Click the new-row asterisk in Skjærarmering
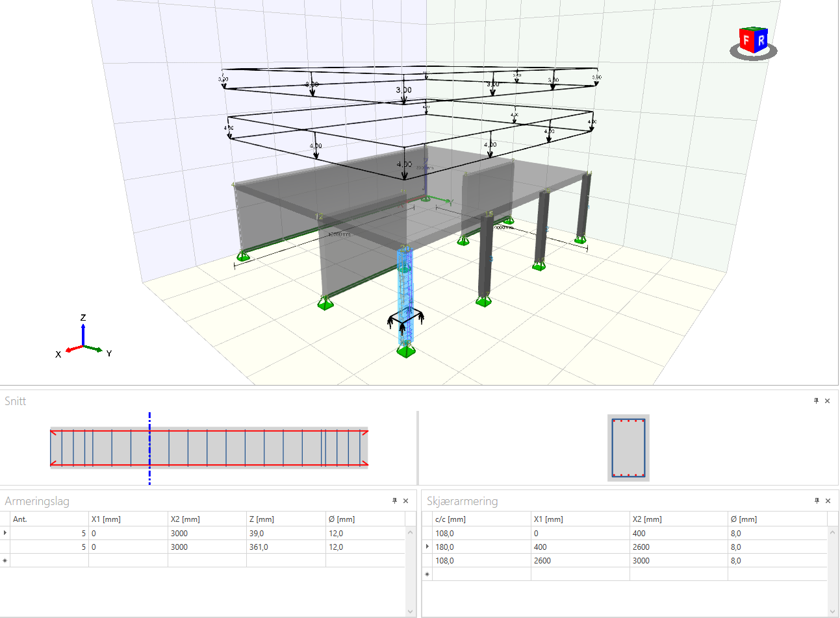The width and height of the screenshot is (840, 618). click(x=427, y=574)
